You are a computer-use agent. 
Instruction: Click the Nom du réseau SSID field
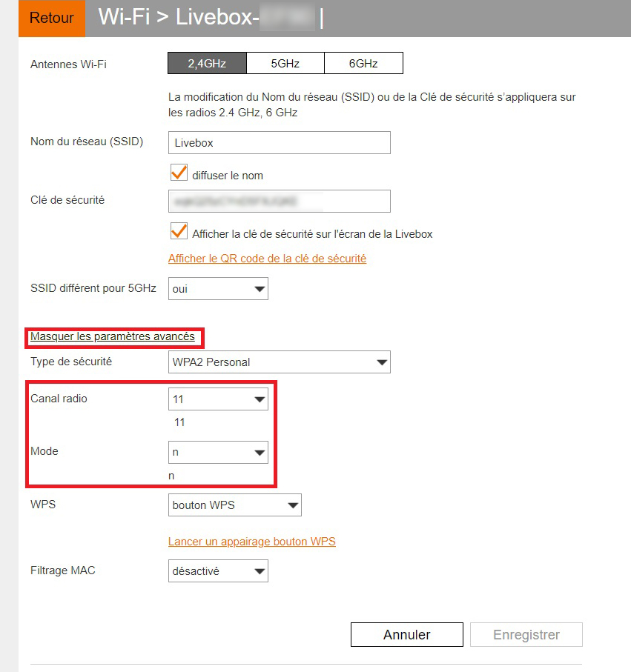pyautogui.click(x=279, y=142)
